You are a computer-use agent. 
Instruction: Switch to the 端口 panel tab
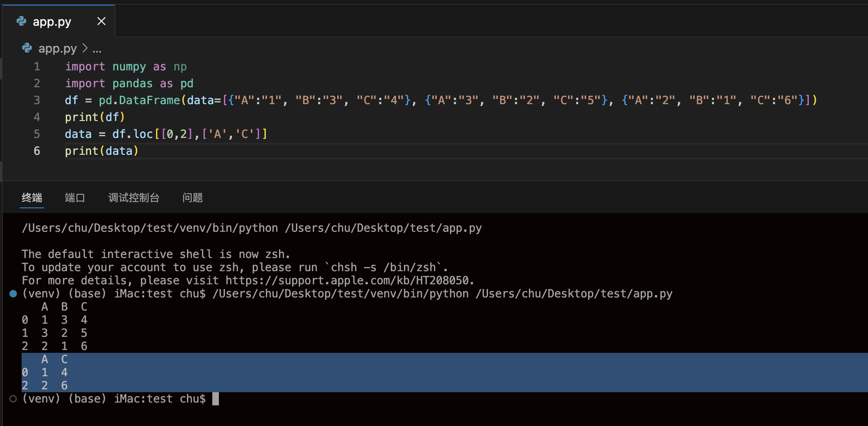click(x=75, y=198)
